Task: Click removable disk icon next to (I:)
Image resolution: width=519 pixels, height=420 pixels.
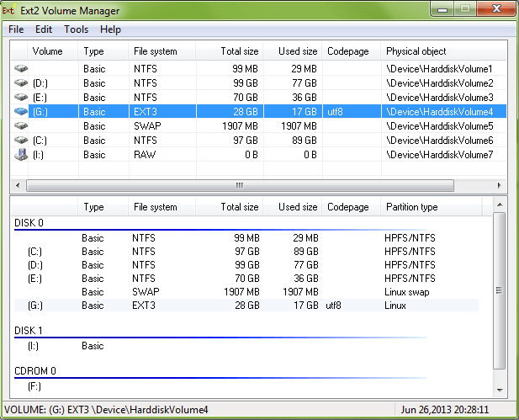Action: coord(20,155)
